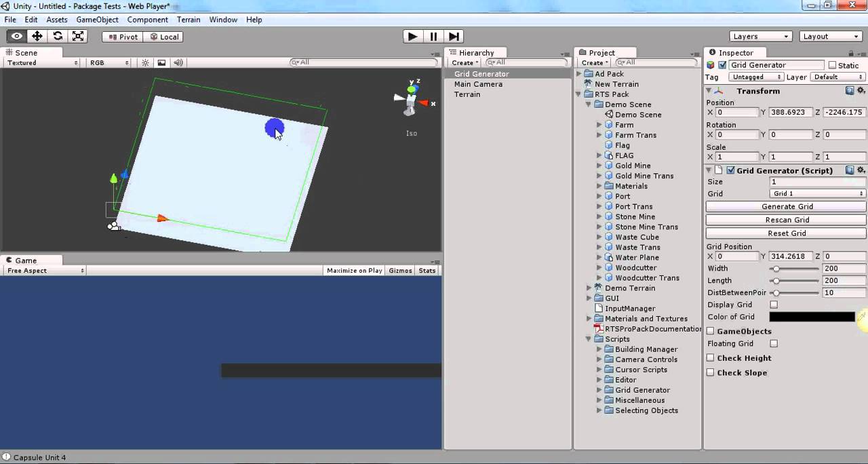Open the Window menu
The image size is (868, 464).
[x=223, y=20]
